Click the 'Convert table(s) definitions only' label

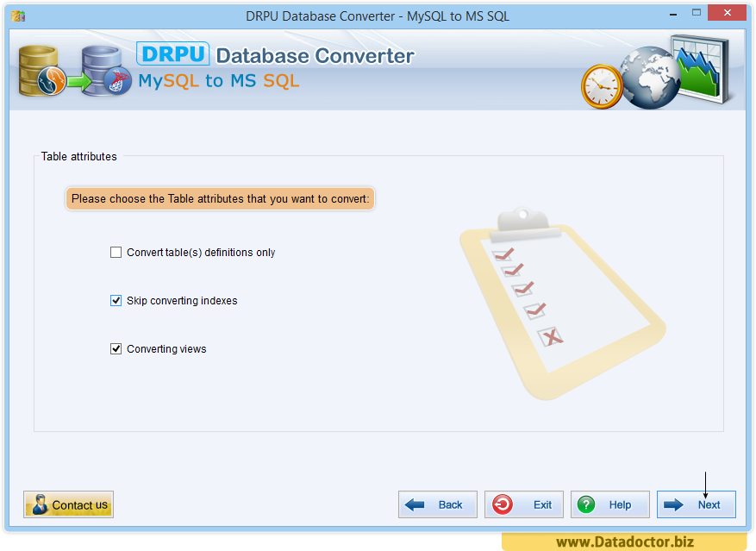tap(201, 253)
